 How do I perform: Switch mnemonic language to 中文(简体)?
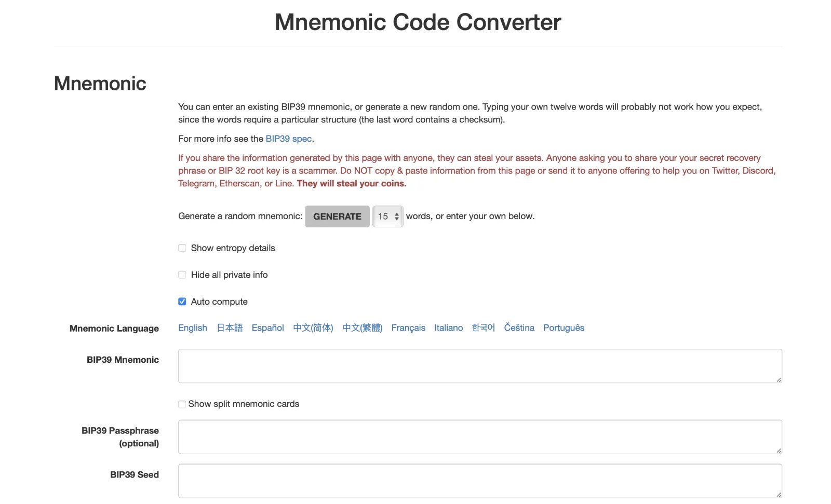click(x=313, y=328)
